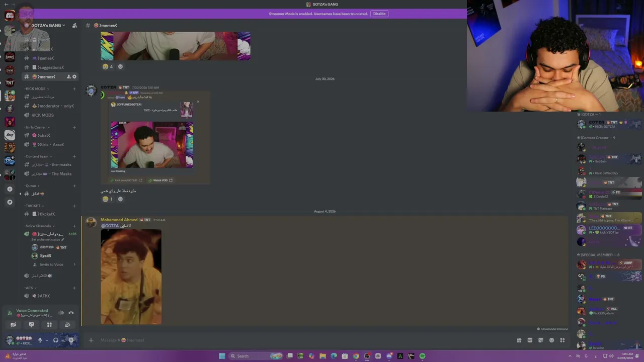Focus the message input for memes
The height and width of the screenshot is (362, 644).
[302, 340]
